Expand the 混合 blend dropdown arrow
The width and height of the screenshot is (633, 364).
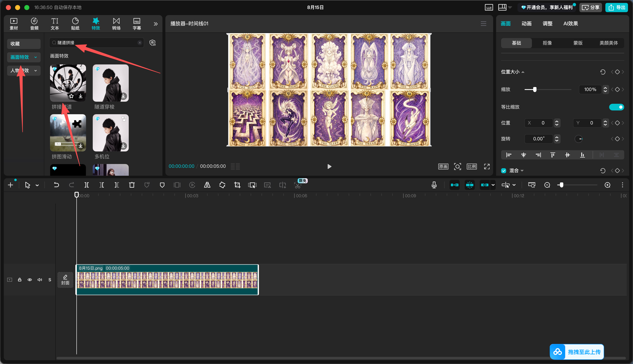pyautogui.click(x=522, y=171)
